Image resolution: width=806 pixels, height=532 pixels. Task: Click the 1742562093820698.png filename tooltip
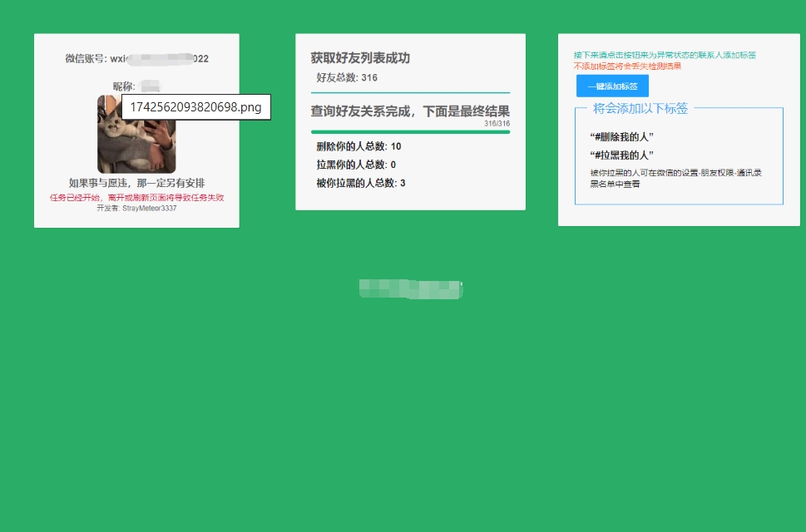[196, 107]
